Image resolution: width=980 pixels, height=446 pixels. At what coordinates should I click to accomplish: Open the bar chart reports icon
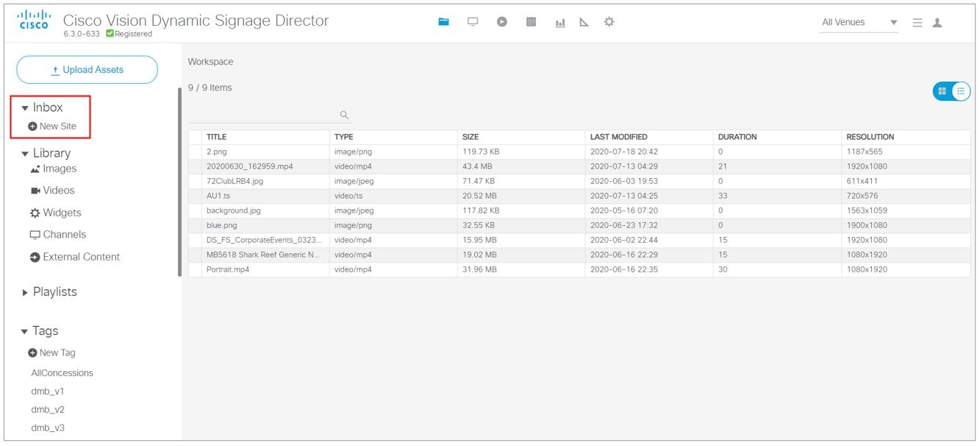coord(560,23)
